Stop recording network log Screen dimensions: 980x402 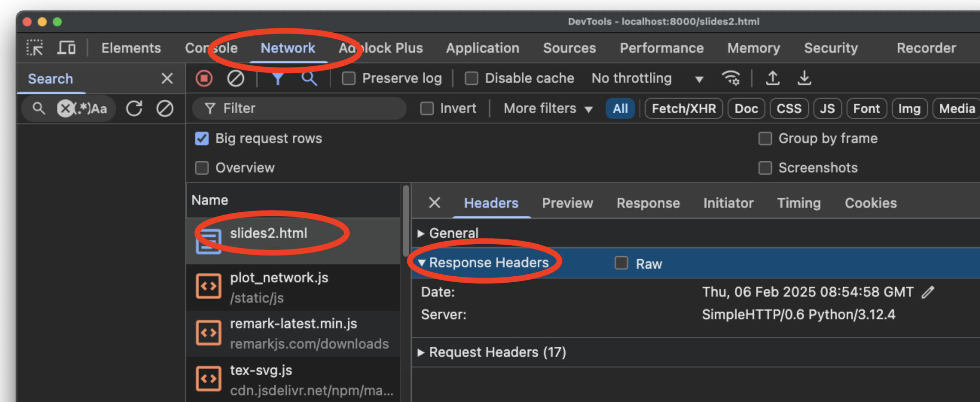pyautogui.click(x=204, y=78)
